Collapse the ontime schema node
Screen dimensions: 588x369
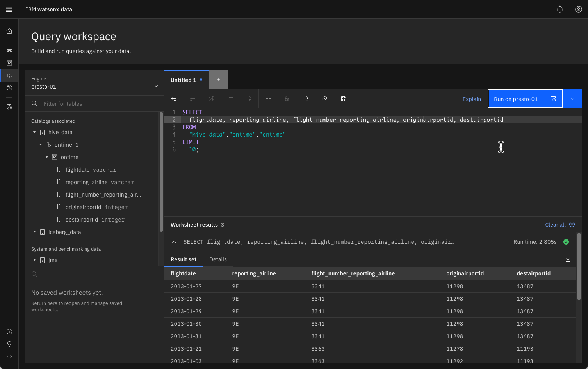(41, 145)
